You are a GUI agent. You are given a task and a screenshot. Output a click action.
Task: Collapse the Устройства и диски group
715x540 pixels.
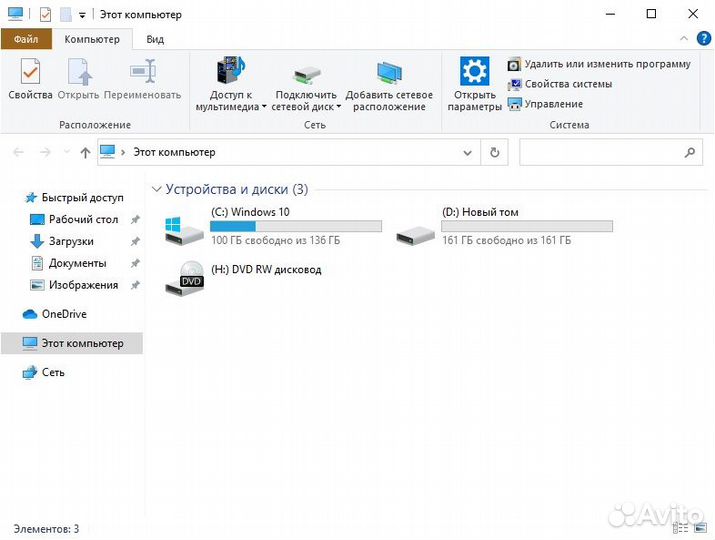pyautogui.click(x=156, y=189)
